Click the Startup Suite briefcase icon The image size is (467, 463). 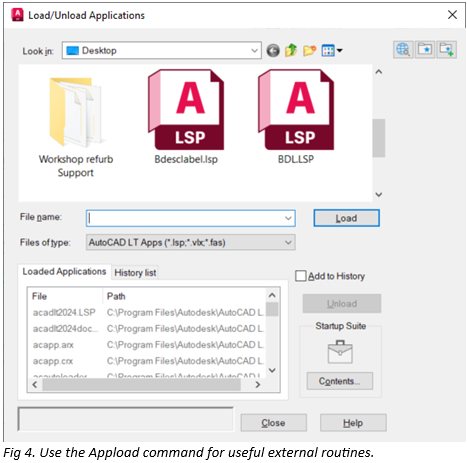point(340,352)
